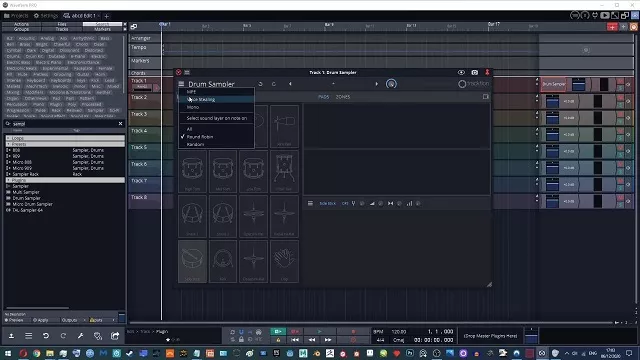Click the bottom toolbar redo icon
The height and width of the screenshot is (360, 640).
coord(63,336)
